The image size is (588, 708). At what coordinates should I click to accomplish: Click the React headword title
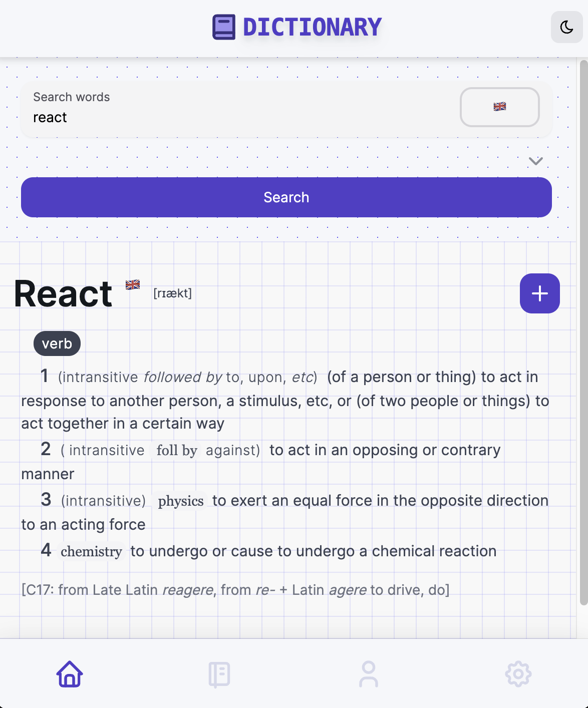[x=63, y=294]
